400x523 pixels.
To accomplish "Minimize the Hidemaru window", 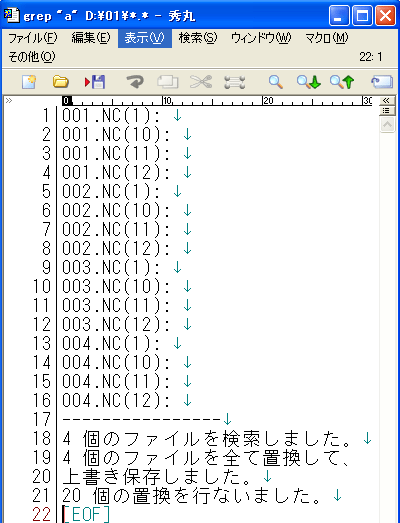I will pyautogui.click(x=339, y=16).
